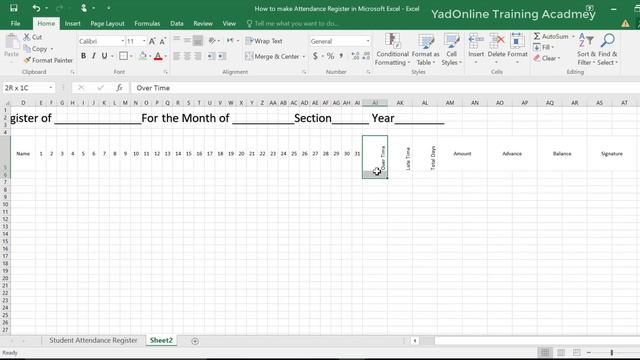Switch to the Insert tab
The image size is (640, 360).
coord(72,24)
